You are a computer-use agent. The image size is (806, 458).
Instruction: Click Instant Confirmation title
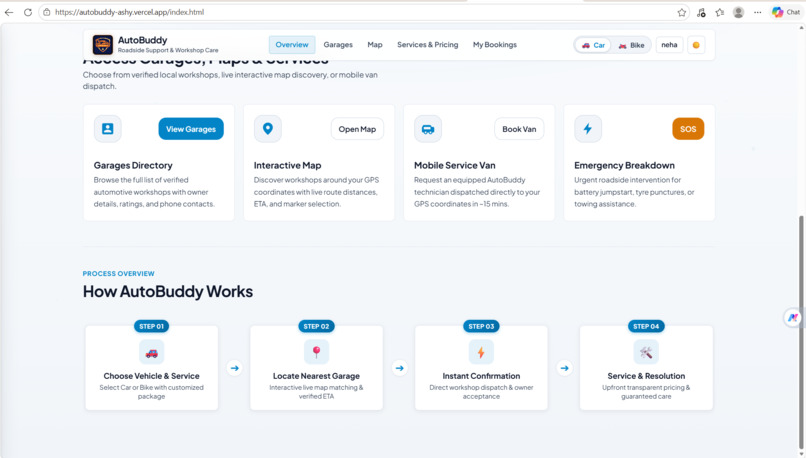tap(481, 376)
